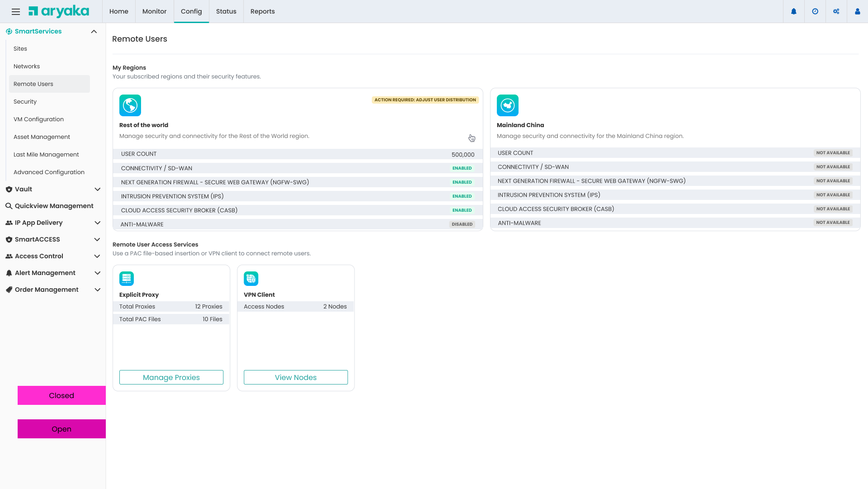Image resolution: width=868 pixels, height=489 pixels.
Task: Toggle CONNECTIVITY / SD-WAN enabled status
Action: tap(462, 168)
